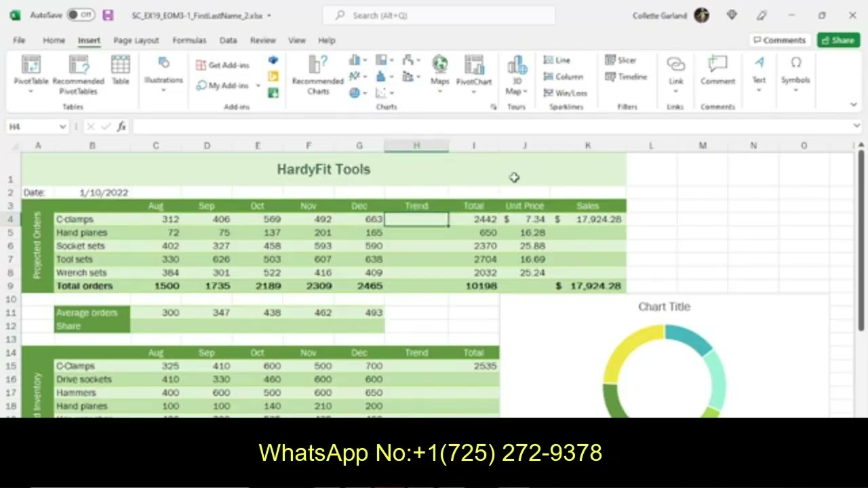The width and height of the screenshot is (868, 488).
Task: Insert a Table from the Tables group
Action: point(120,70)
